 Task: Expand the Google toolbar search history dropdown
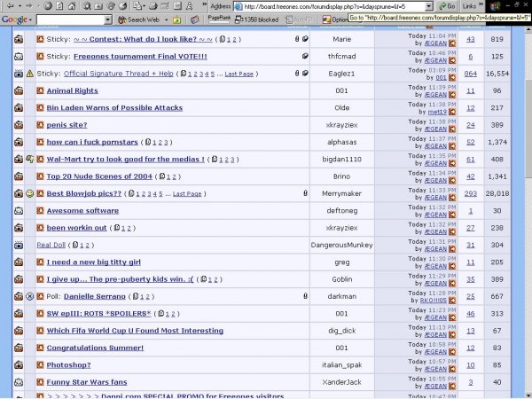pos(106,19)
